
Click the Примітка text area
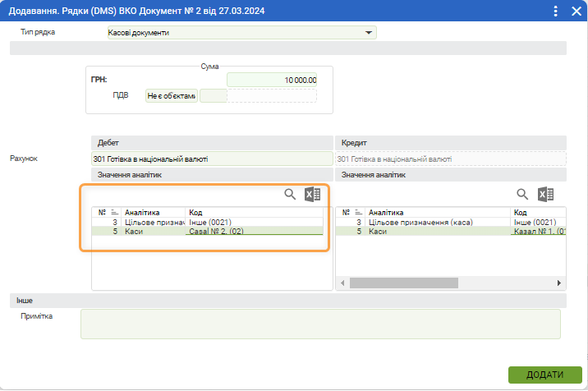(320, 323)
